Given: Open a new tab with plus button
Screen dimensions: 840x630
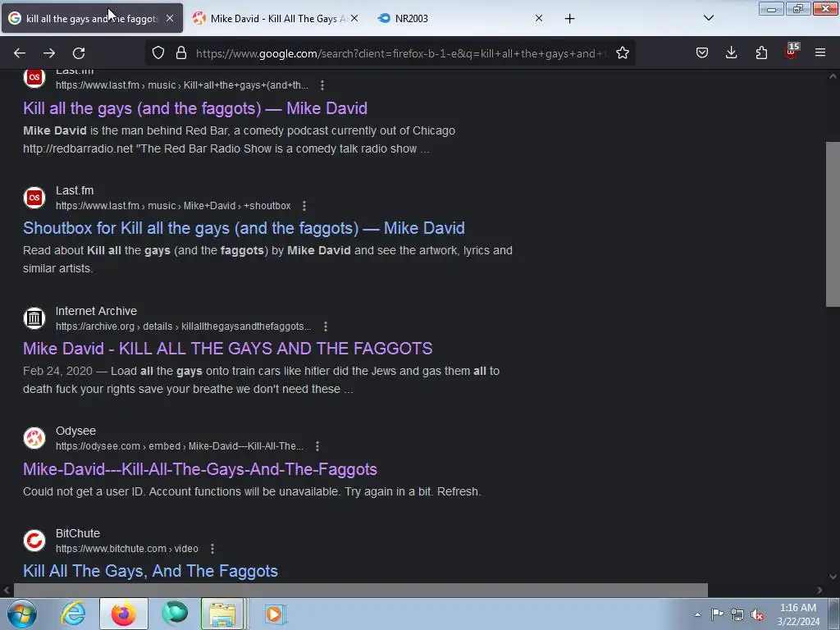Looking at the screenshot, I should point(569,19).
